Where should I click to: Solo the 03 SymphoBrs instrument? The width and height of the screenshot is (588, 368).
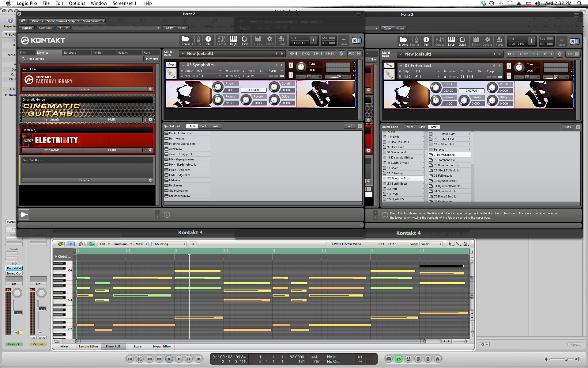pos(291,66)
